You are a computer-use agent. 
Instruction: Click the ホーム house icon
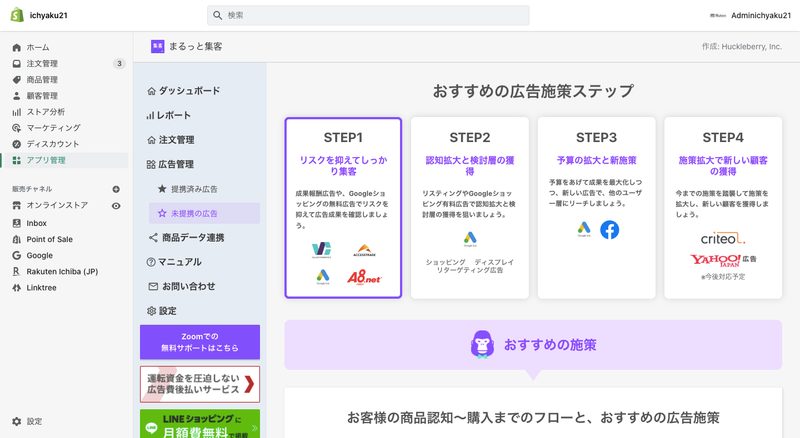[17, 47]
